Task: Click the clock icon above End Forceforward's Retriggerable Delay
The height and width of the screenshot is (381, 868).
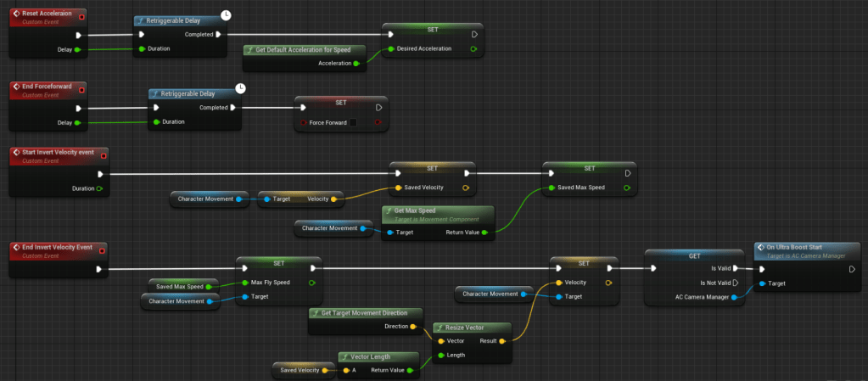Action: [x=240, y=87]
